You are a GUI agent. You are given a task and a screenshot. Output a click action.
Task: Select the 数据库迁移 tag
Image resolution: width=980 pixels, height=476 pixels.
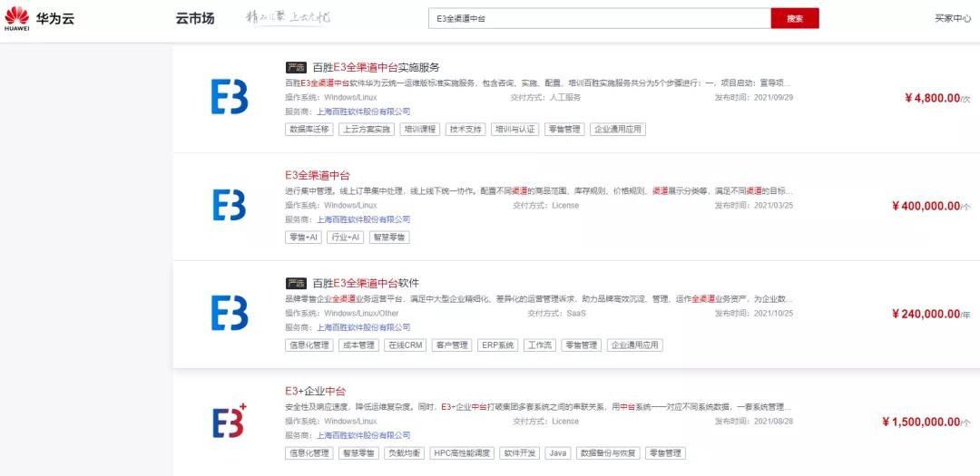pos(309,130)
